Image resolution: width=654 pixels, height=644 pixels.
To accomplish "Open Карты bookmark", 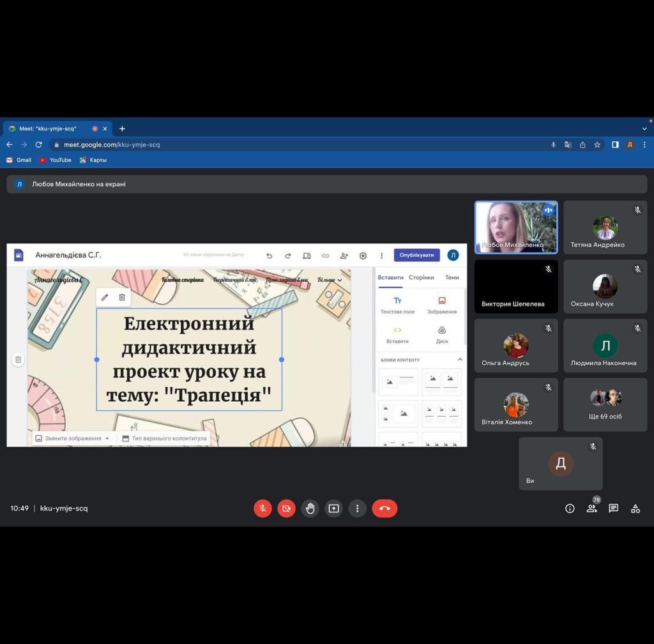I will 93,160.
